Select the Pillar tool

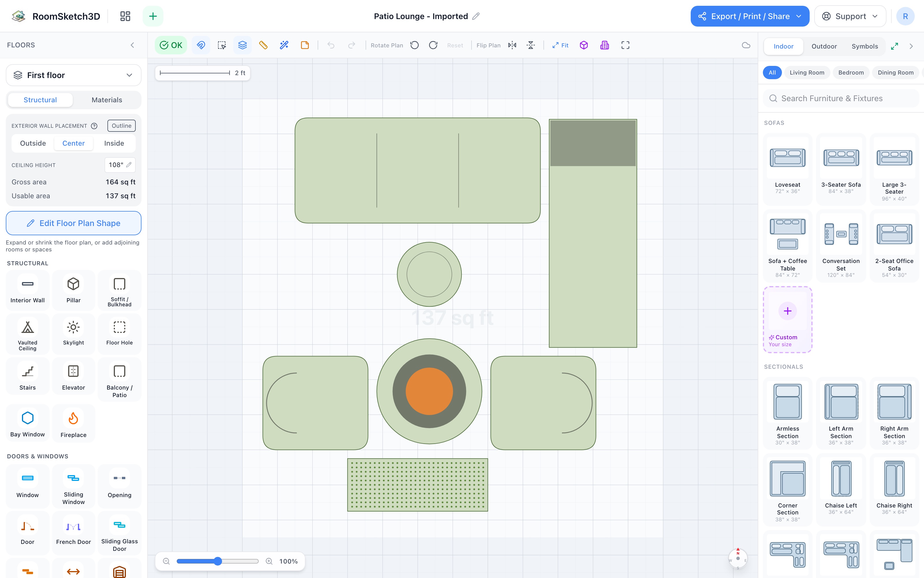pos(73,290)
